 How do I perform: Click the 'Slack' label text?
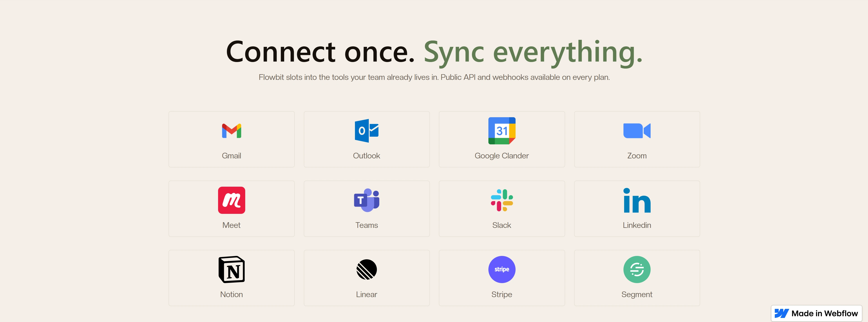coord(502,225)
